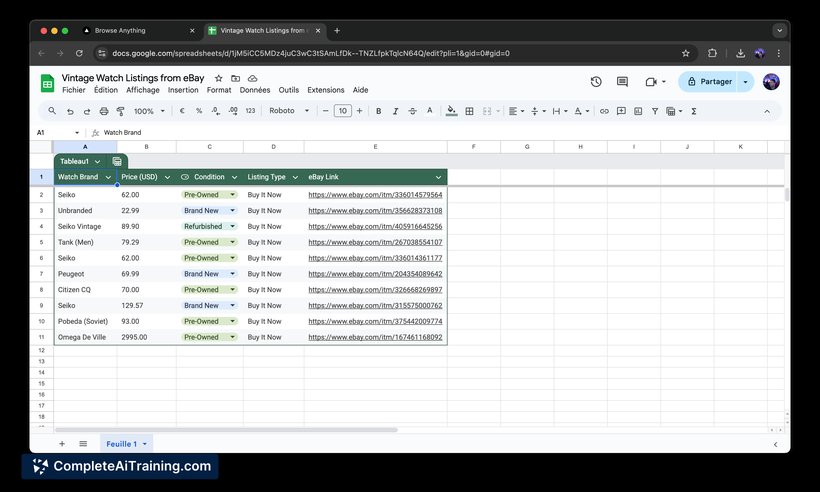Open horizontal align dropdown
The image size is (820, 492).
(x=516, y=111)
